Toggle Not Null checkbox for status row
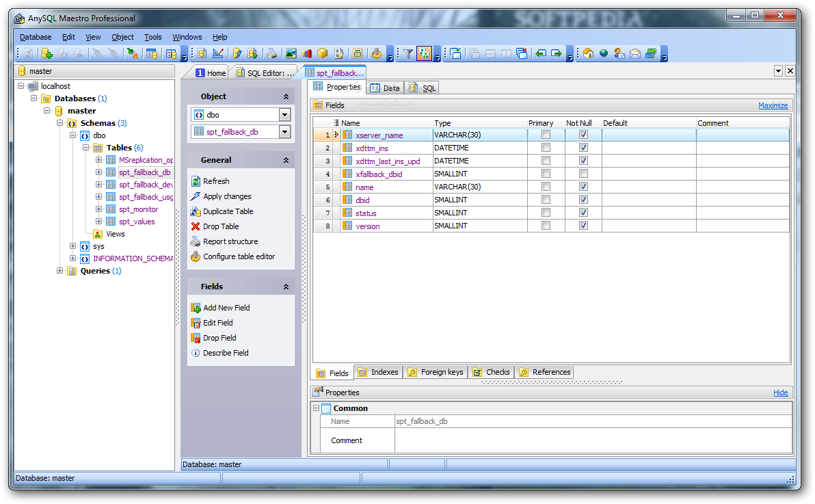The image size is (815, 504). coord(584,213)
